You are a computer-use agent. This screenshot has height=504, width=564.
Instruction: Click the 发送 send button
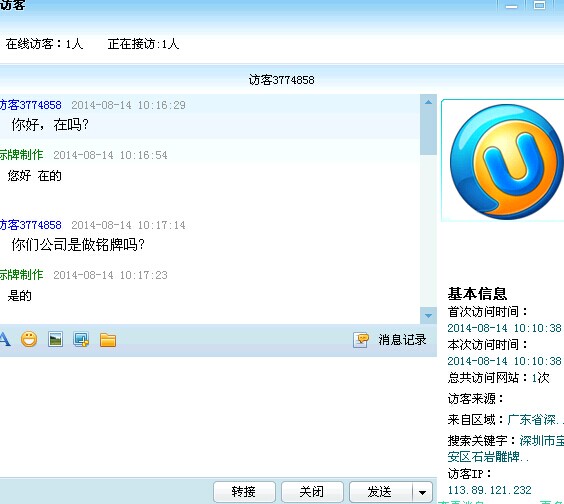[380, 491]
